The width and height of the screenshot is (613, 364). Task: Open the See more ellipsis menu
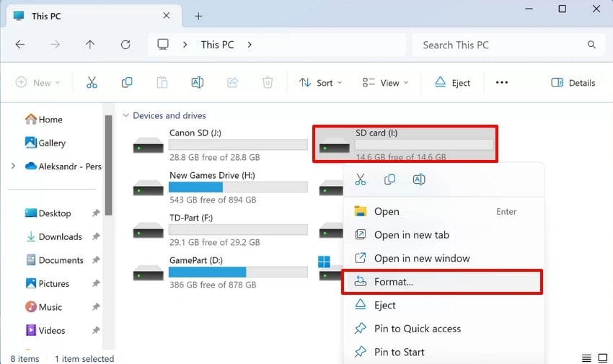tap(502, 82)
